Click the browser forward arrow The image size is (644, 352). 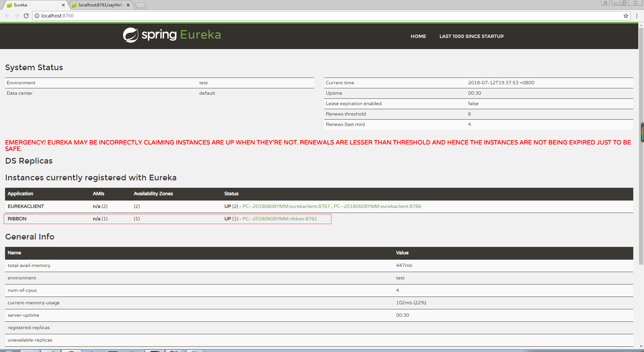tap(17, 16)
